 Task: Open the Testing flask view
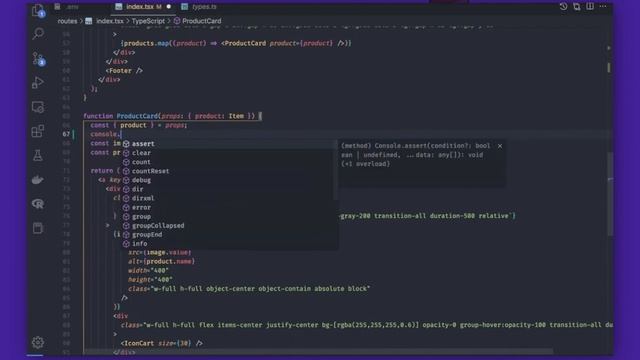[x=38, y=155]
